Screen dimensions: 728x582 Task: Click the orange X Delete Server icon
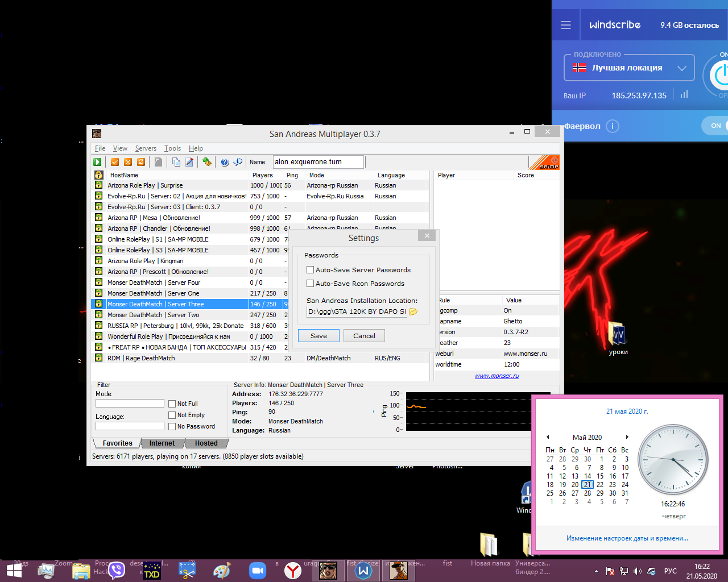pos(128,162)
